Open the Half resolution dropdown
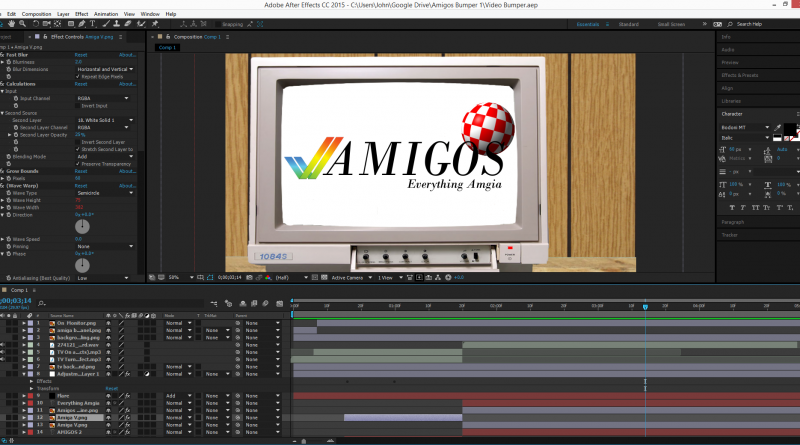This screenshot has height=445, width=800. [x=291, y=278]
